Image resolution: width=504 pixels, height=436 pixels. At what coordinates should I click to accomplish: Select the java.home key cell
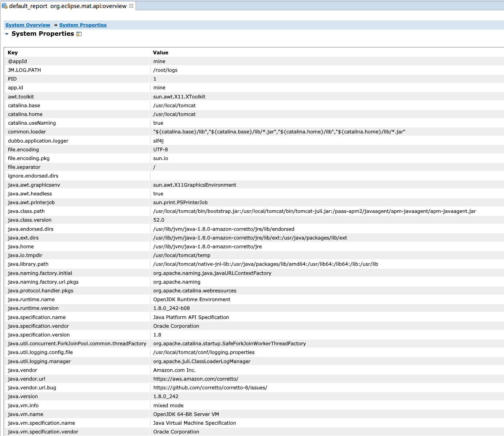pos(78,246)
